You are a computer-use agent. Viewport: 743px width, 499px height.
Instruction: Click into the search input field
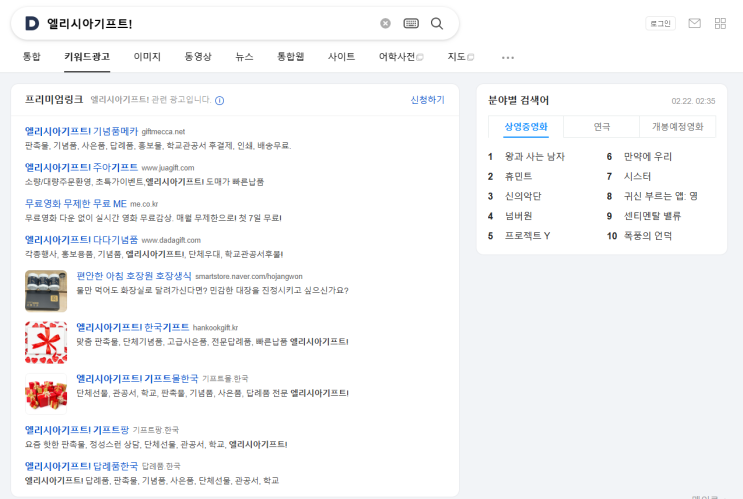(208, 23)
